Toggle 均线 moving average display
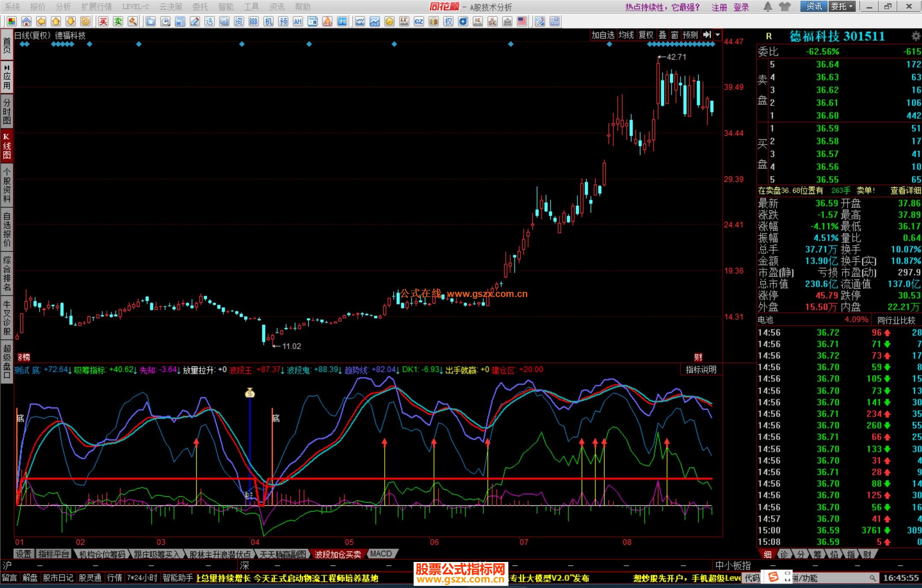Screen dimensions: 922x588 [626, 35]
